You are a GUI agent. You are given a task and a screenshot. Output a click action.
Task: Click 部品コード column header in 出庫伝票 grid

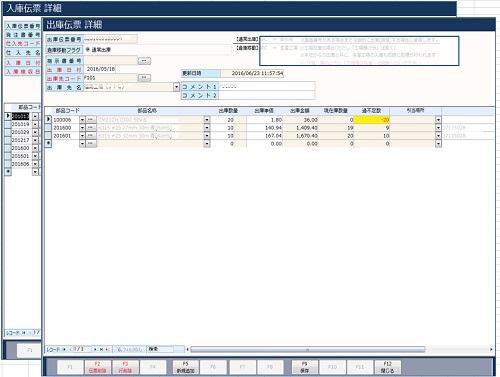tap(68, 111)
